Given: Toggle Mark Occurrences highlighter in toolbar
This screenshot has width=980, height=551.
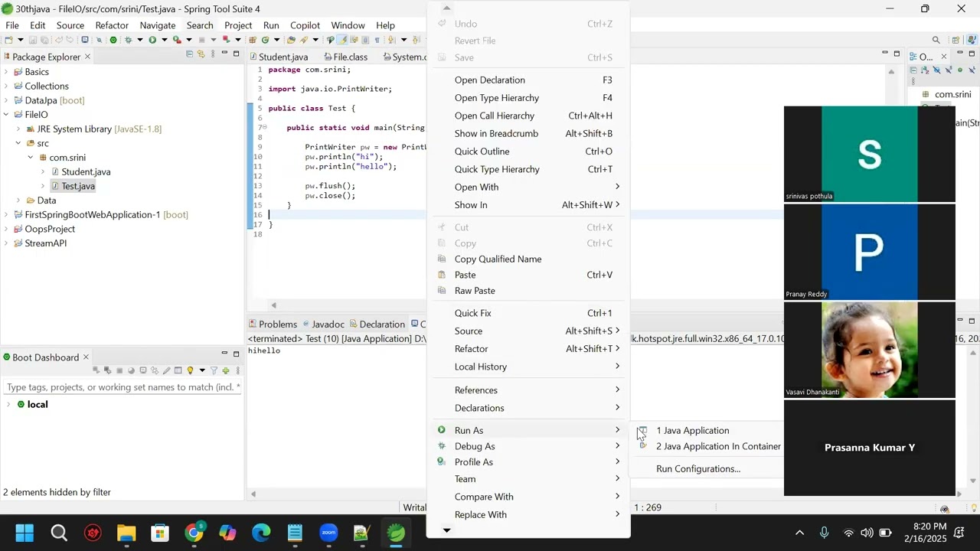Looking at the screenshot, I should click(x=342, y=40).
